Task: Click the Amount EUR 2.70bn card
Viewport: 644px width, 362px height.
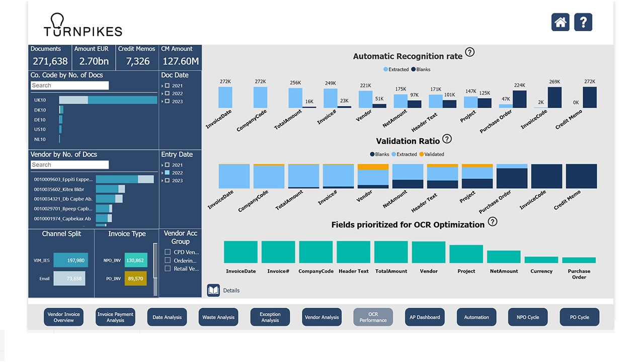Action: tap(93, 57)
